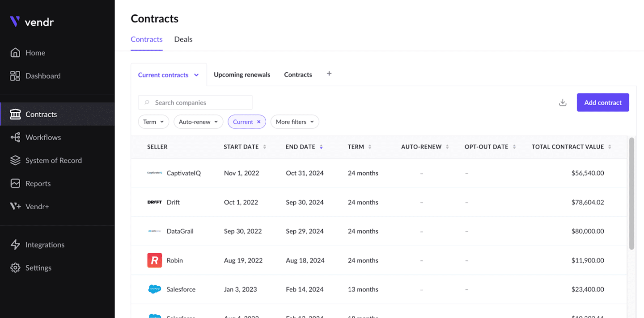This screenshot has height=318, width=644.
Task: Switch to the Deals tab
Action: [x=183, y=39]
